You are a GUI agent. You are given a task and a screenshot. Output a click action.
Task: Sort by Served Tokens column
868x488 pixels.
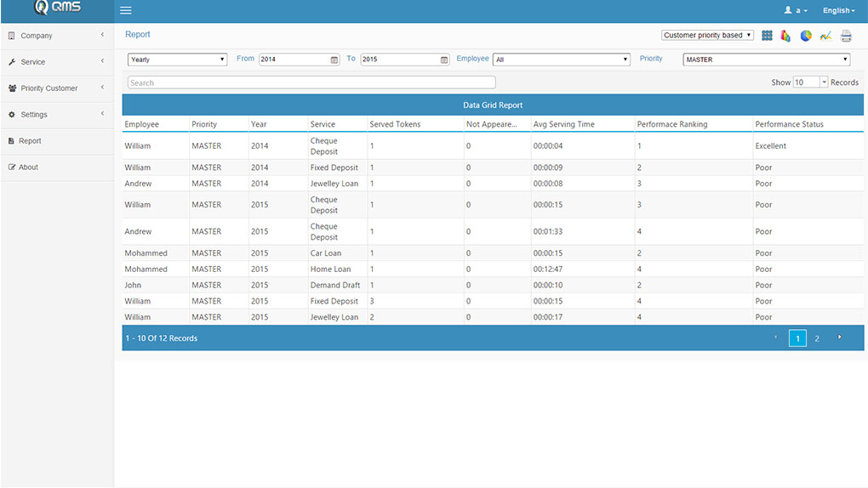point(395,124)
